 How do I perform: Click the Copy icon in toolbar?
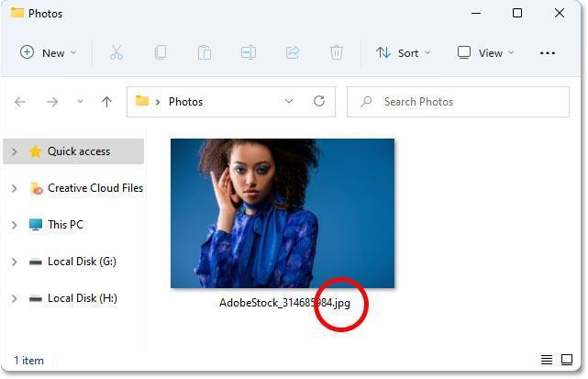click(161, 53)
